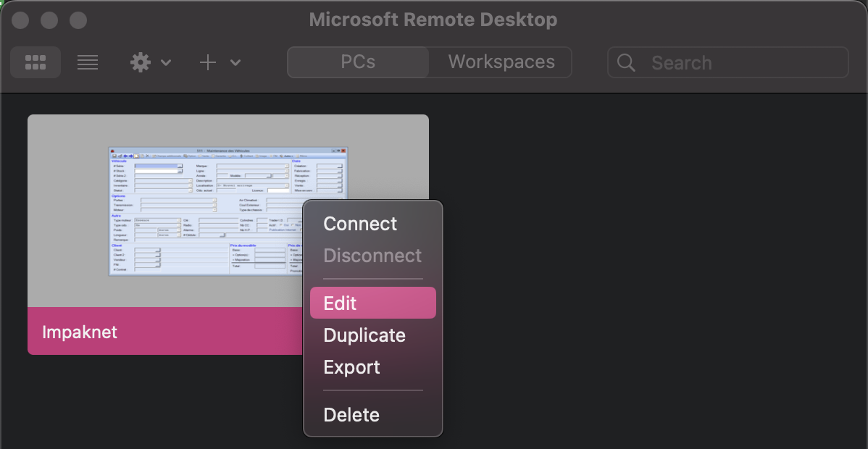868x449 pixels.
Task: Select the PCs tab
Action: pyautogui.click(x=358, y=62)
